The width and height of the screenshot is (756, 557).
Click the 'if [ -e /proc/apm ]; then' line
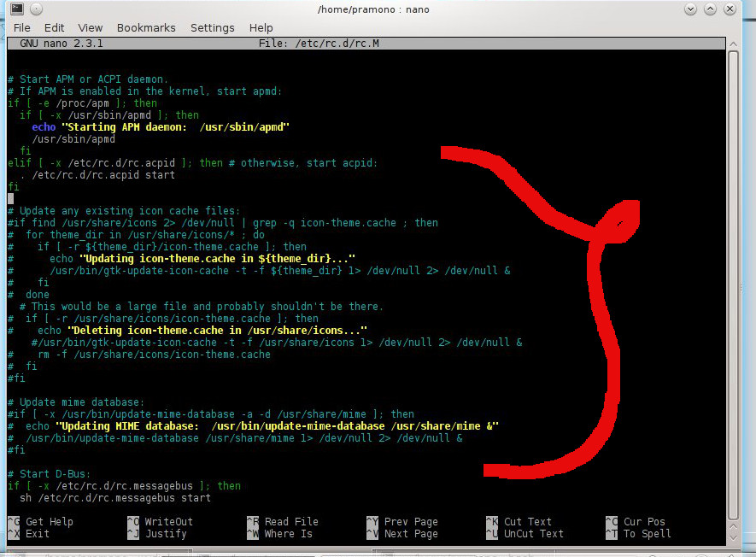[x=83, y=103]
